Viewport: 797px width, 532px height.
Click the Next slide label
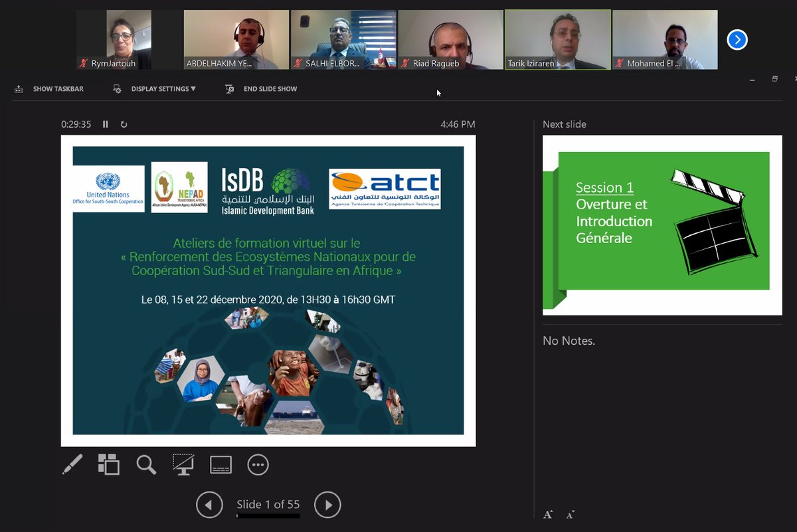point(565,124)
